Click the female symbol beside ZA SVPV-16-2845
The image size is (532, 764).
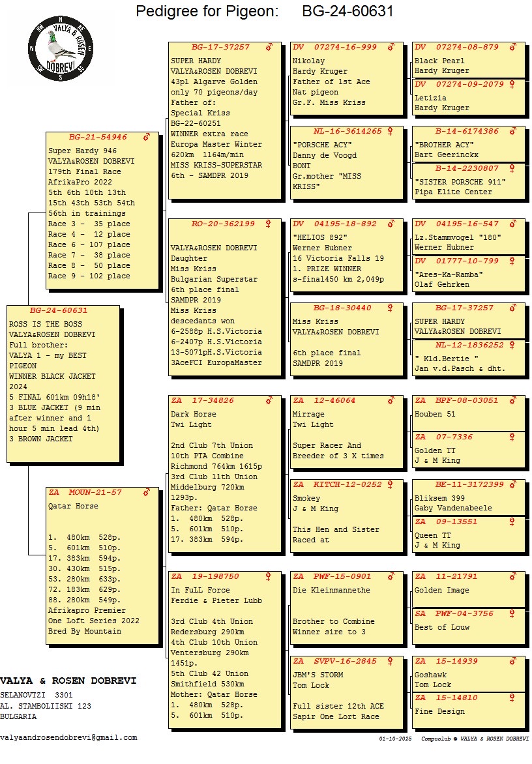coord(391,661)
